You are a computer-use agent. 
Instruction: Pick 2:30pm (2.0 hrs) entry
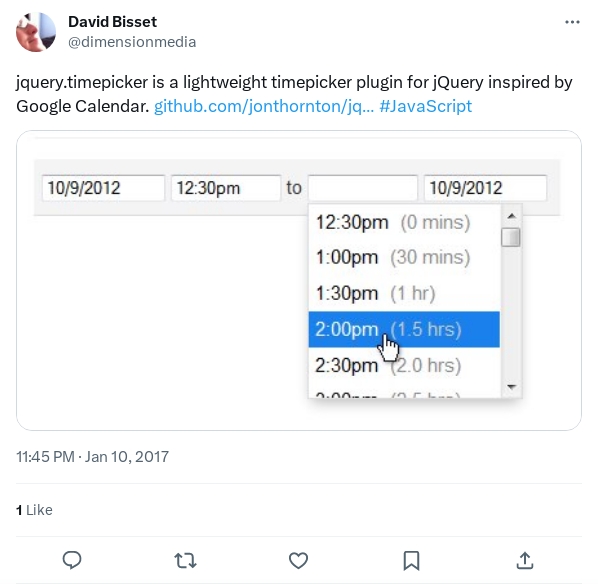click(404, 365)
